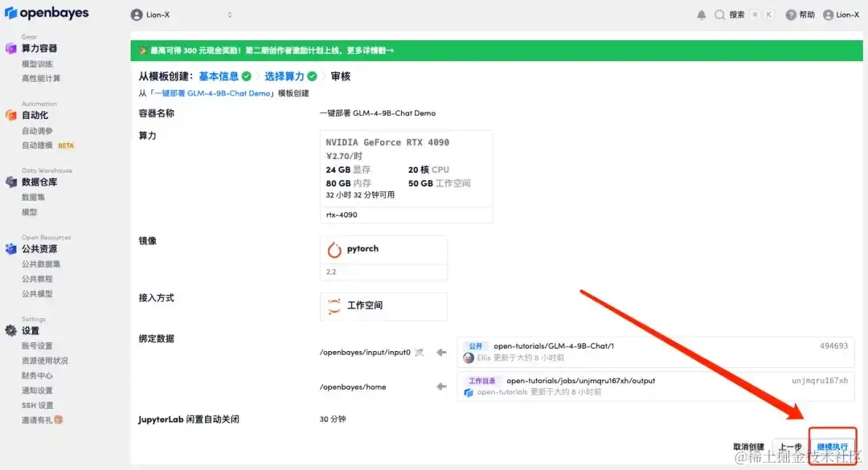The image size is (868, 470).
Task: Click the open-tutorials logo in output card
Action: pos(469,392)
